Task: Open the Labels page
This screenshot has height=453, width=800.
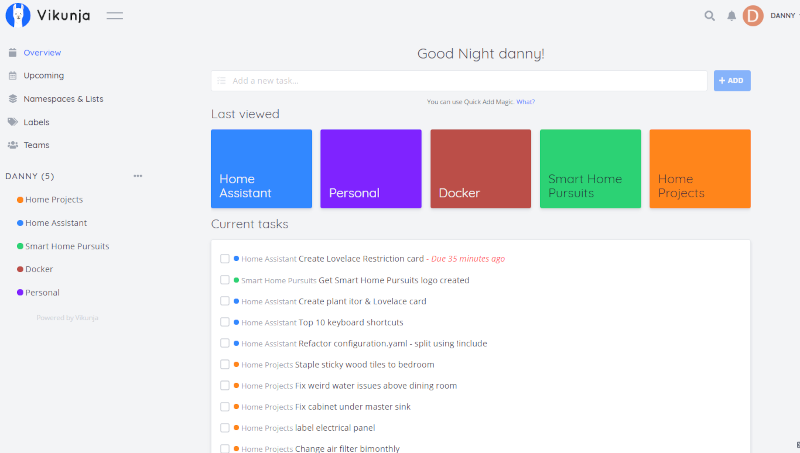Action: click(36, 122)
